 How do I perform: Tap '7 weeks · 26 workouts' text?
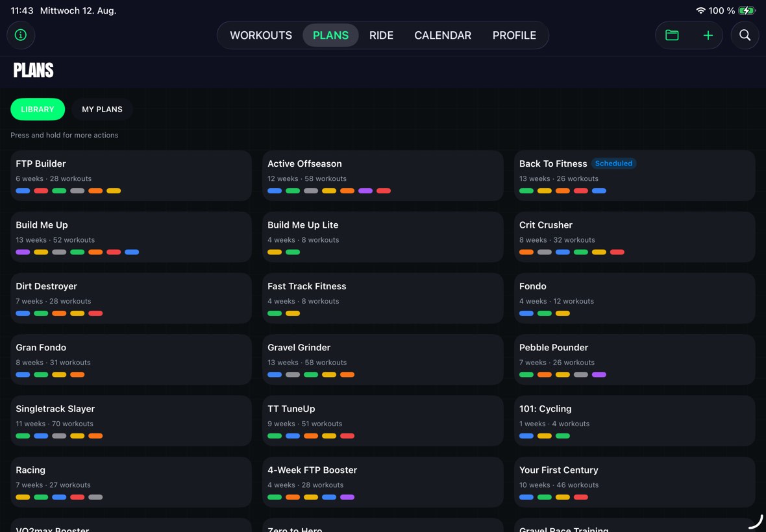[557, 363]
